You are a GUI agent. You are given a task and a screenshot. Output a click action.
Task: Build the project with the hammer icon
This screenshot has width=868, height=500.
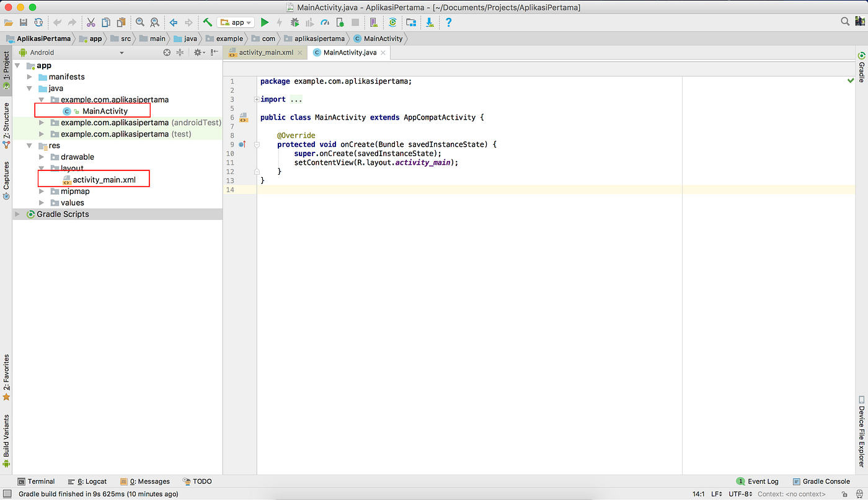207,22
